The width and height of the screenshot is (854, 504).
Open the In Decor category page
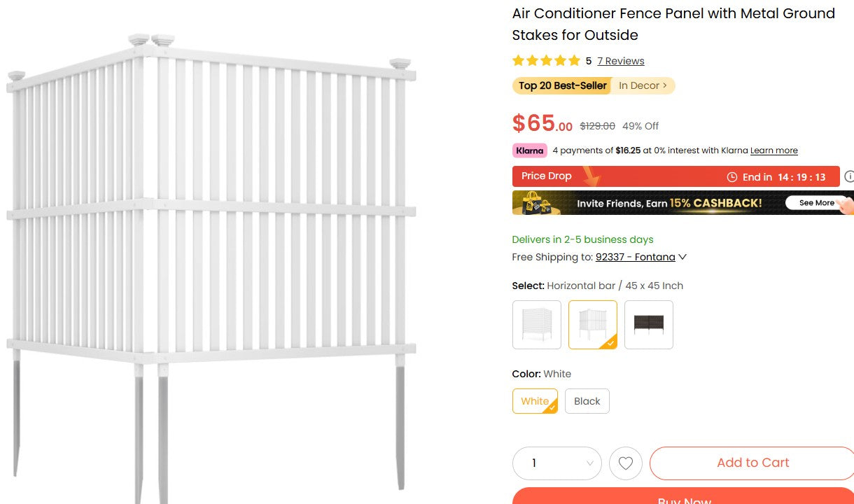pyautogui.click(x=639, y=85)
